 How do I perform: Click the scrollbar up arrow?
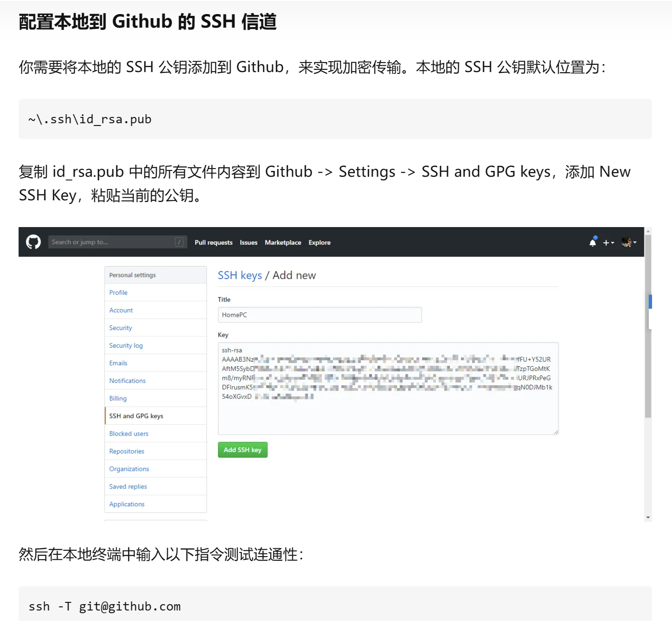648,231
